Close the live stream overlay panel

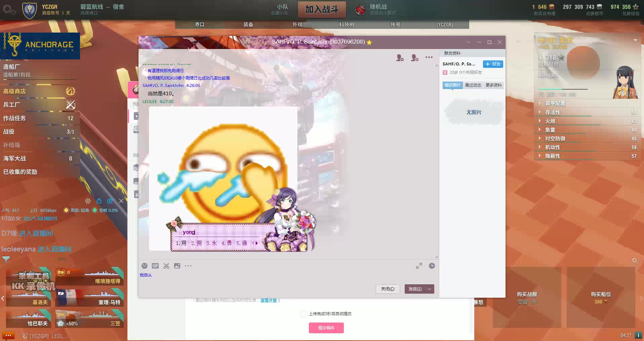(121, 201)
